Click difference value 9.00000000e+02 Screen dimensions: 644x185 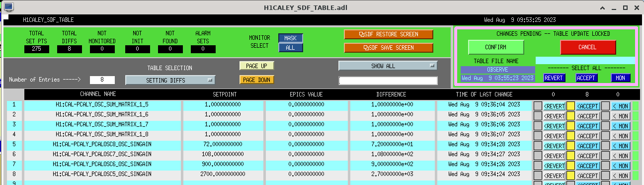[x=392, y=165]
